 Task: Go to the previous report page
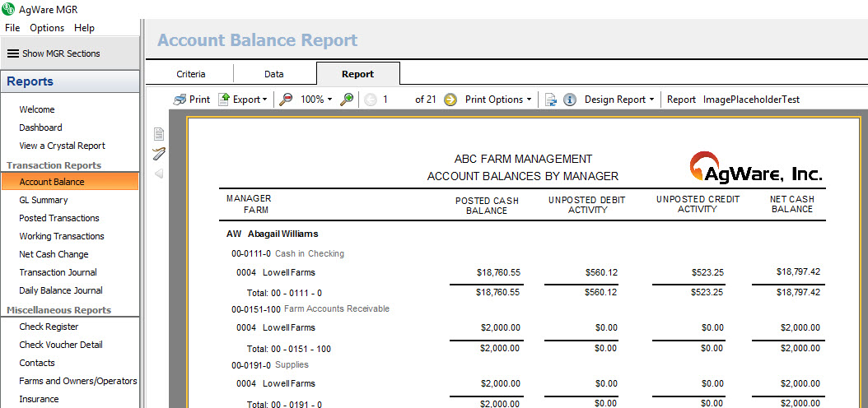[371, 100]
